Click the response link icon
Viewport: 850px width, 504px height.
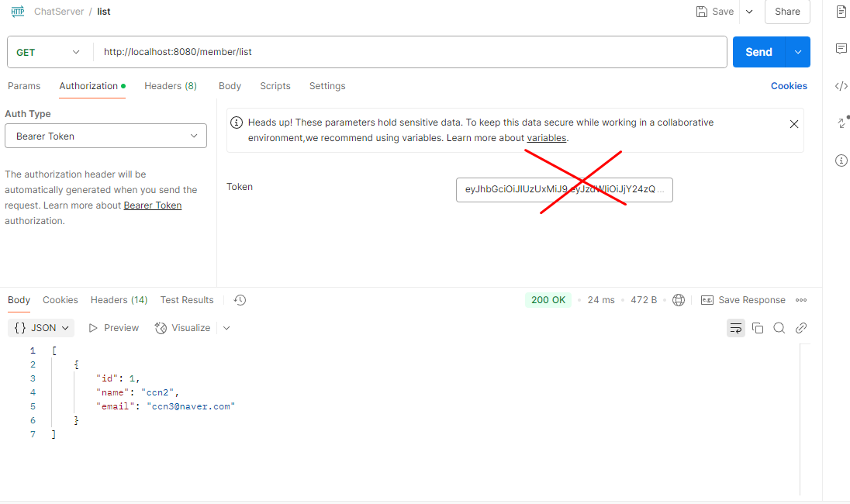pos(801,328)
